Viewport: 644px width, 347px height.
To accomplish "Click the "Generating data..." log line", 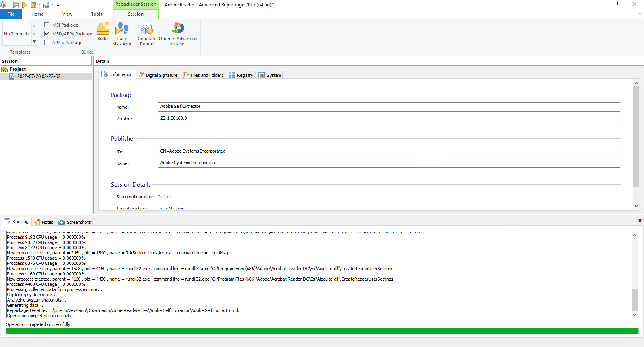I will [x=25, y=305].
